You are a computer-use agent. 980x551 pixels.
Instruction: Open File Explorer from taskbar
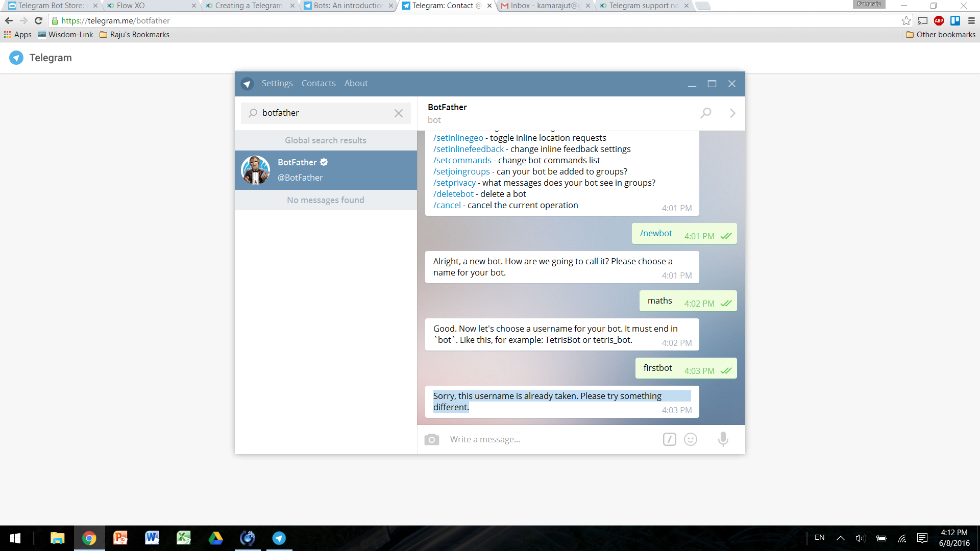click(57, 538)
